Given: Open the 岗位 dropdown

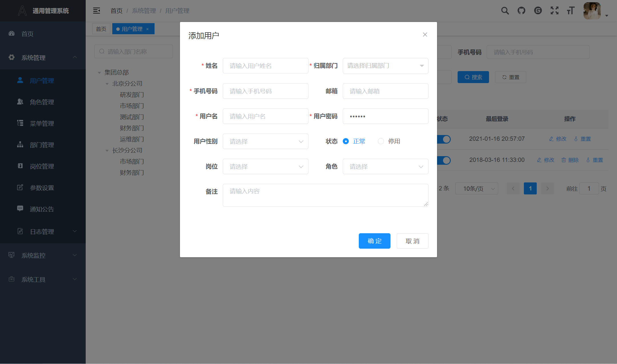Looking at the screenshot, I should [265, 166].
